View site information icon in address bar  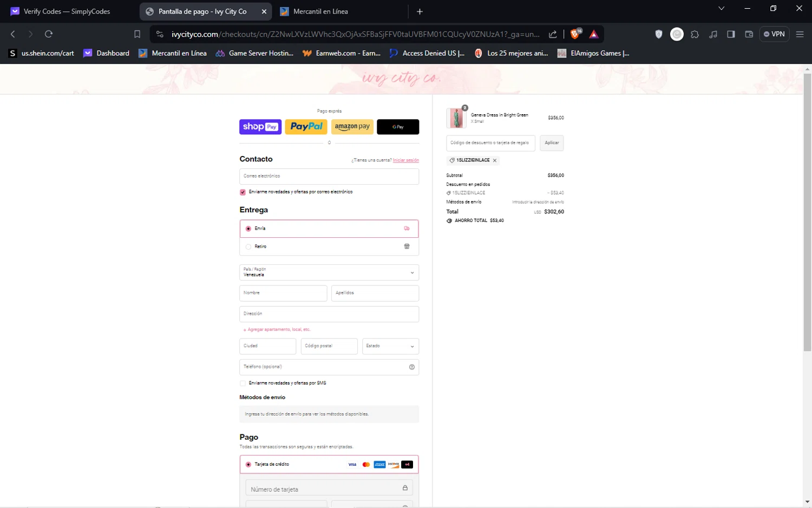pos(160,34)
